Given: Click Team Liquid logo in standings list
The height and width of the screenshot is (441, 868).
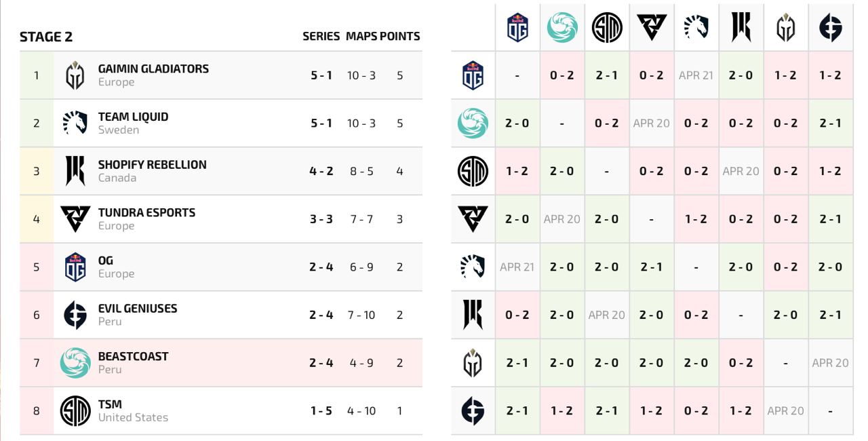Looking at the screenshot, I should pyautogui.click(x=75, y=123).
